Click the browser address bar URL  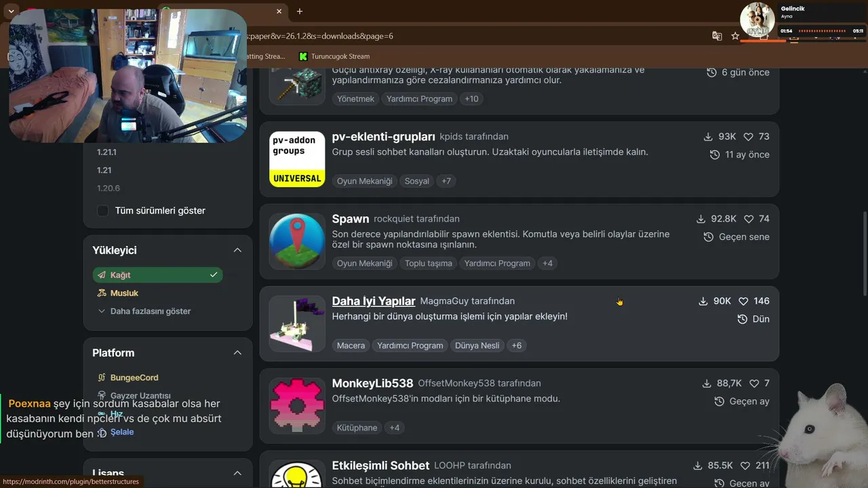point(319,36)
